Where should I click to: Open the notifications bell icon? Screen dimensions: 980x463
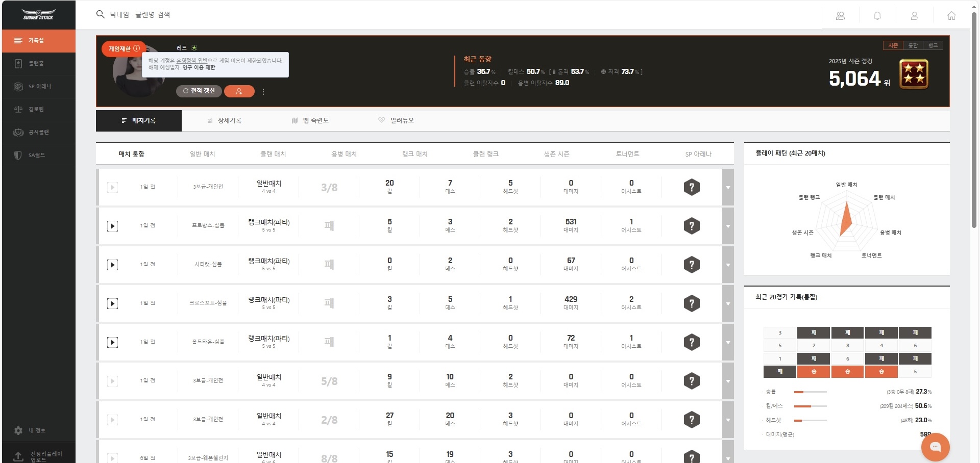pyautogui.click(x=877, y=16)
